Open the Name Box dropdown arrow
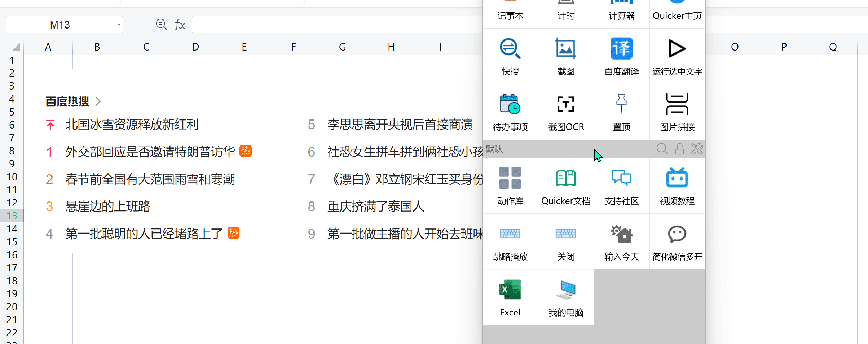Image resolution: width=868 pixels, height=344 pixels. point(118,25)
